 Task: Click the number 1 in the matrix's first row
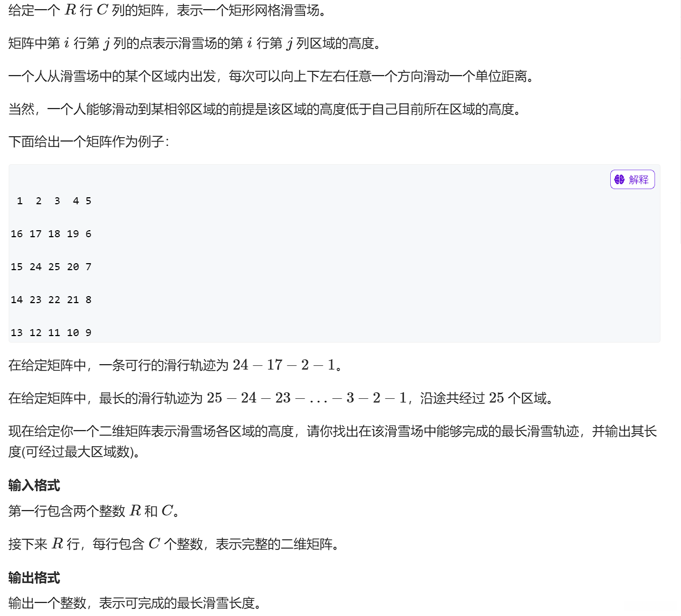[x=19, y=200]
